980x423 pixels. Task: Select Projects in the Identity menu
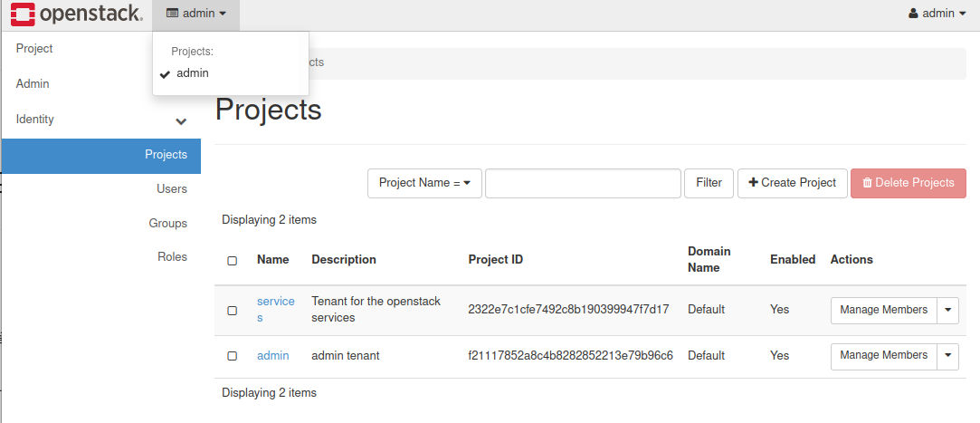point(100,155)
